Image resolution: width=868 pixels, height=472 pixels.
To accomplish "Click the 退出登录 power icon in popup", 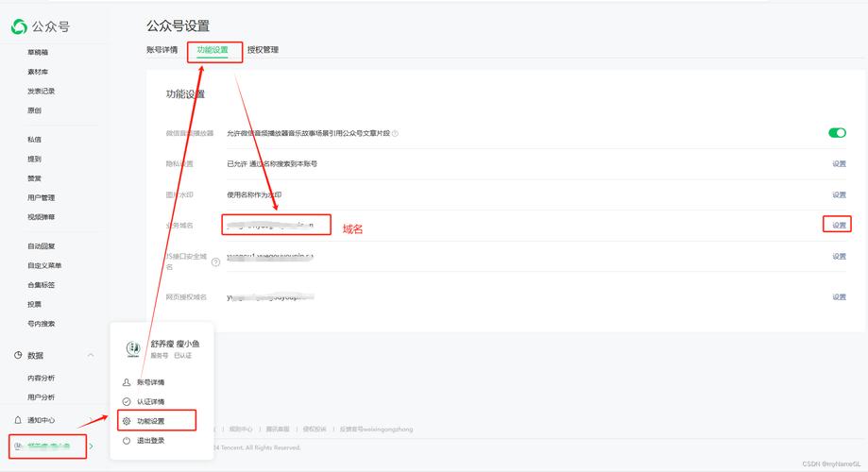I will (127, 441).
